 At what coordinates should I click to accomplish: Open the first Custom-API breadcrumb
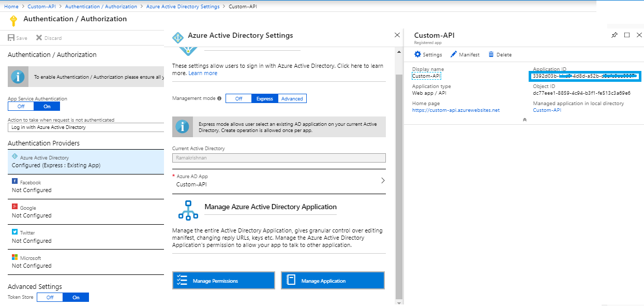[x=40, y=7]
